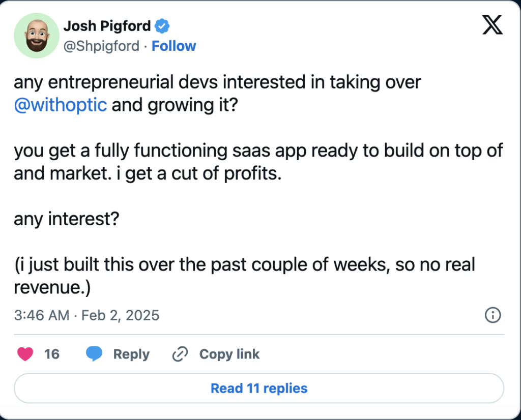Select the Copy link text
Screen dimensions: 521x420
click(229, 354)
